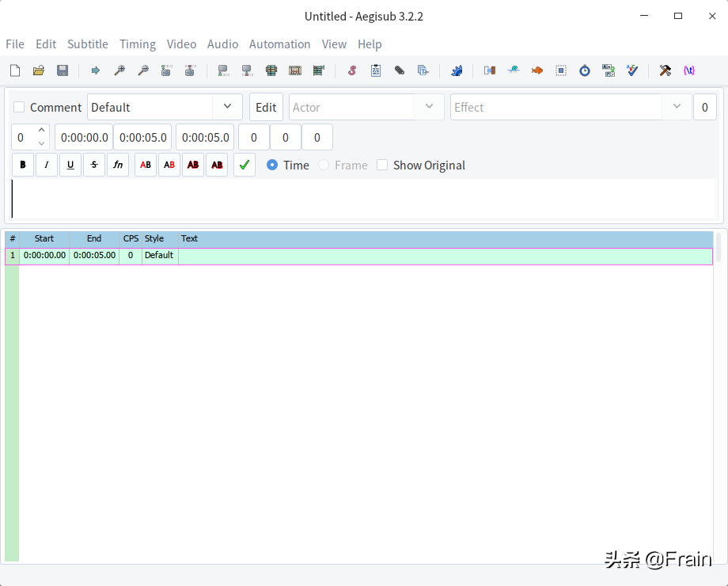
Task: Set primary color with first AB button
Action: tap(146, 165)
